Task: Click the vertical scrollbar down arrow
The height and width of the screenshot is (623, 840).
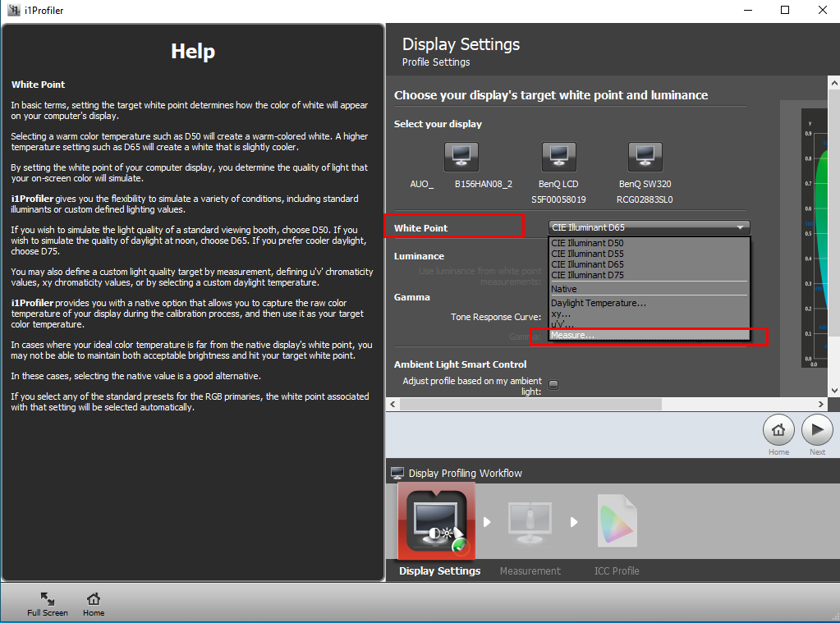Action: [834, 391]
